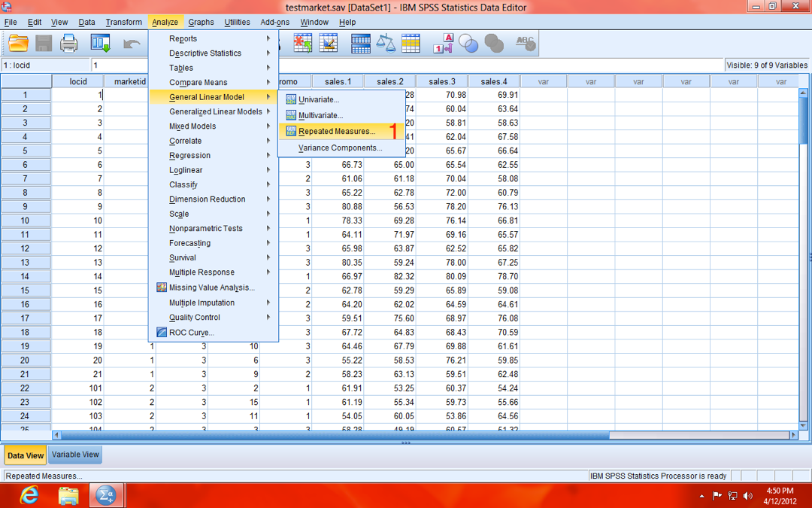Expand the Reports submenu
The height and width of the screenshot is (508, 812).
(x=213, y=38)
